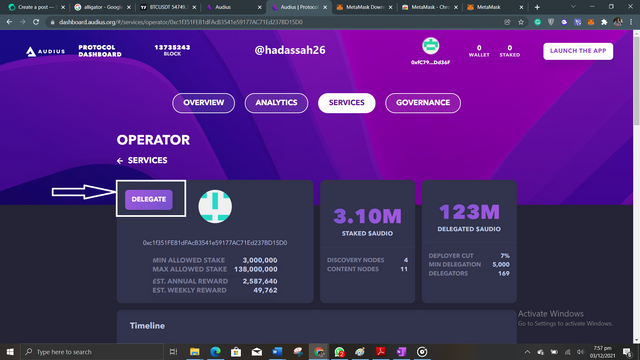640x360 pixels.
Task: Click the operator address 0xc1f351FE81...
Action: [x=215, y=243]
